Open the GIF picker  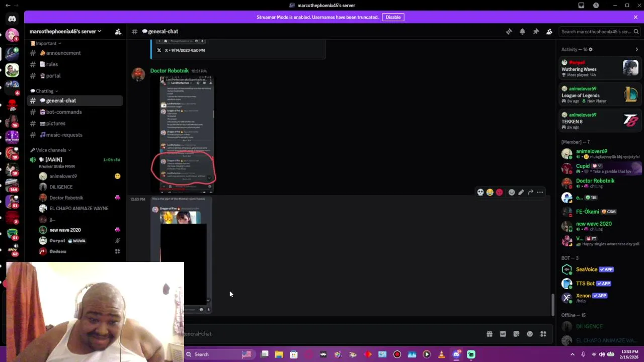tap(503, 334)
